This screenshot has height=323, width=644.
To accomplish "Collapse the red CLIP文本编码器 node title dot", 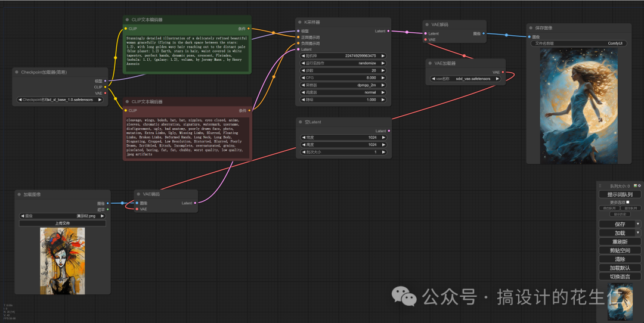I will pyautogui.click(x=128, y=101).
